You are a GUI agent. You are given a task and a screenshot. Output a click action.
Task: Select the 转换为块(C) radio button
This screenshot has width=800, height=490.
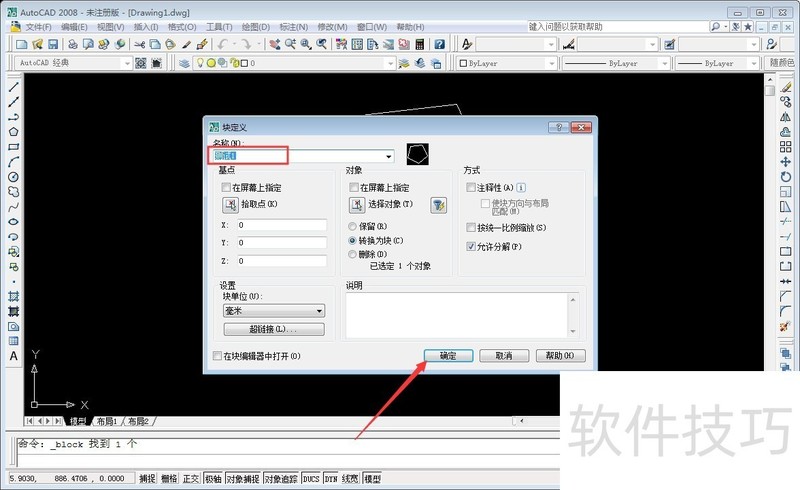click(352, 240)
